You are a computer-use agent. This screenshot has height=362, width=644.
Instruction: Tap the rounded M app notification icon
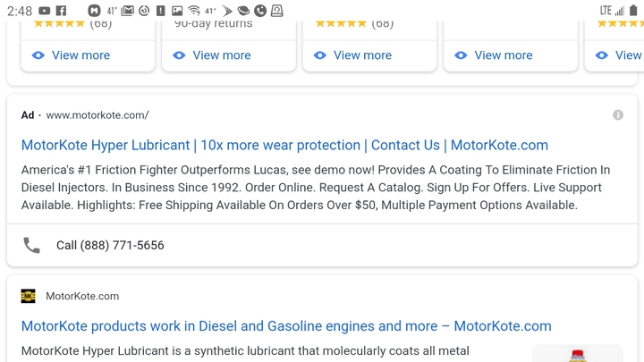click(x=94, y=11)
